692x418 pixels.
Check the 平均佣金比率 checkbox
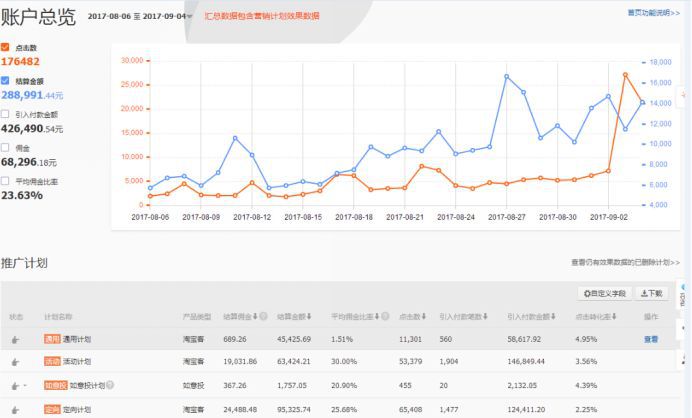(6, 181)
